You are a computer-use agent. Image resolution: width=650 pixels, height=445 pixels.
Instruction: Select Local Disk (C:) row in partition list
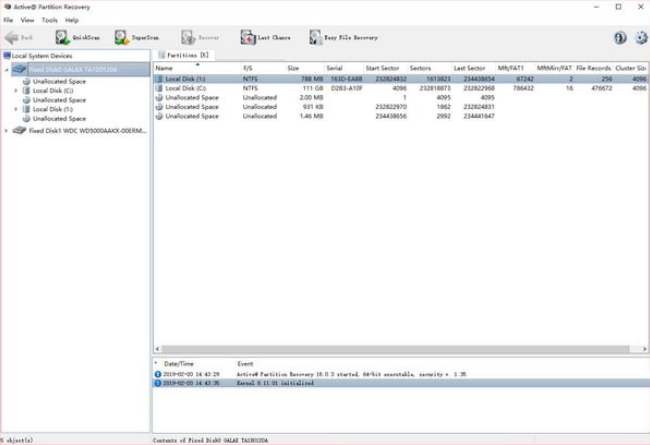click(400, 88)
